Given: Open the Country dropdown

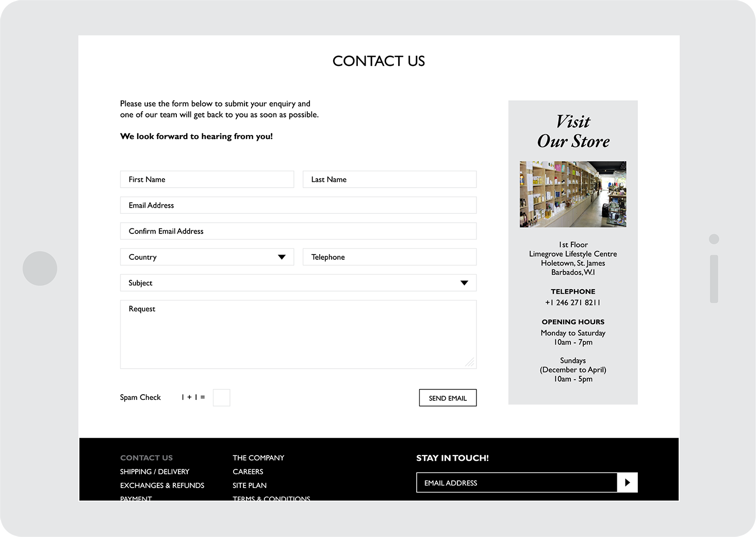Looking at the screenshot, I should click(207, 257).
